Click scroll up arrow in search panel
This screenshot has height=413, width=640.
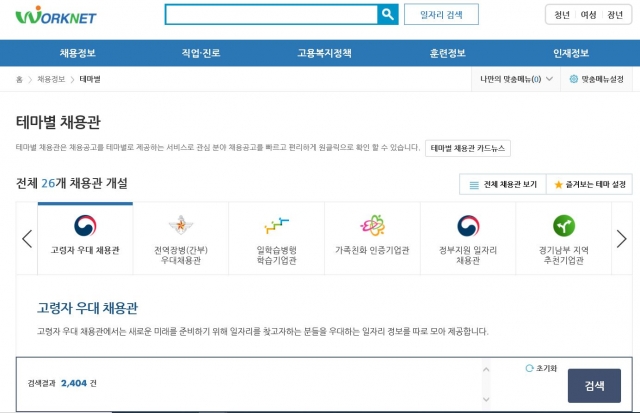point(486,369)
